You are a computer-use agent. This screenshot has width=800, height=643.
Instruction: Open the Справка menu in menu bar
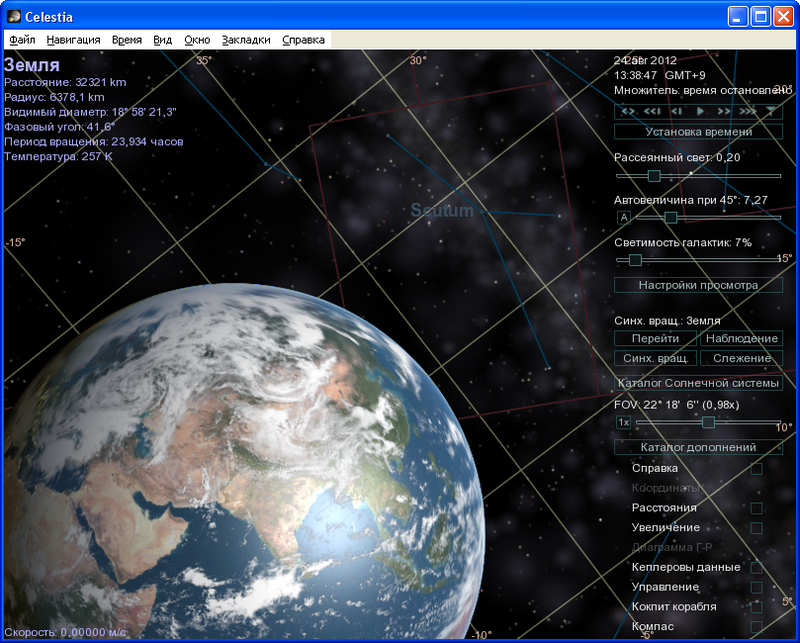(304, 40)
